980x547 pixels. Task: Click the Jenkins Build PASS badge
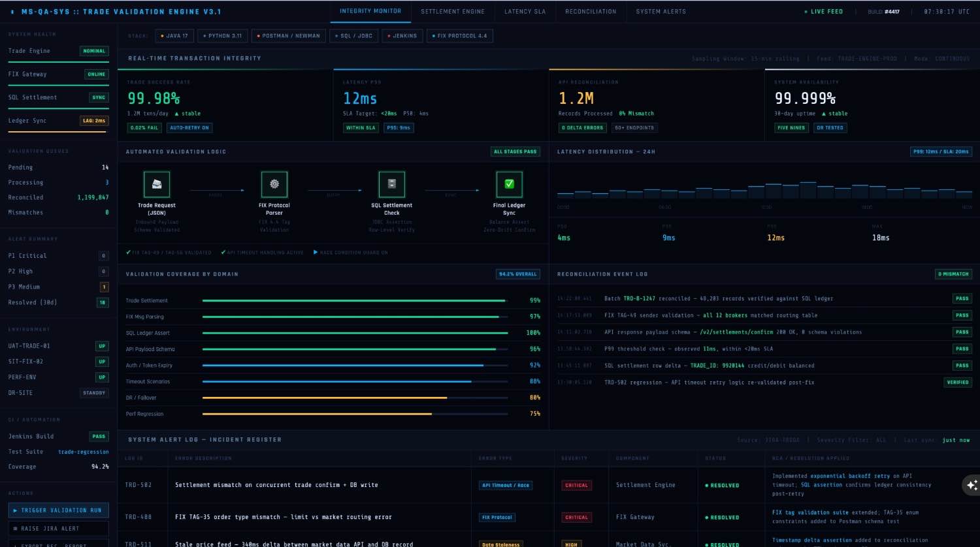point(99,437)
